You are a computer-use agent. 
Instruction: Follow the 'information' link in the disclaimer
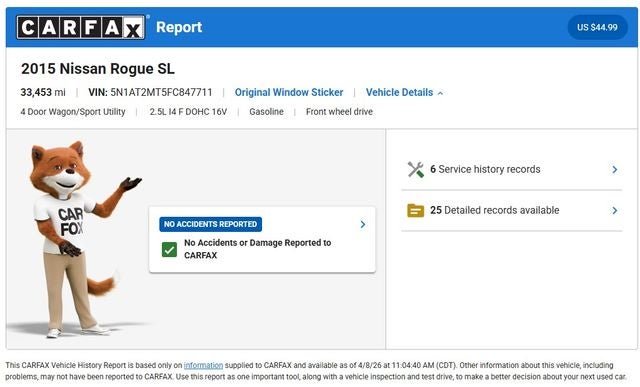pyautogui.click(x=203, y=365)
